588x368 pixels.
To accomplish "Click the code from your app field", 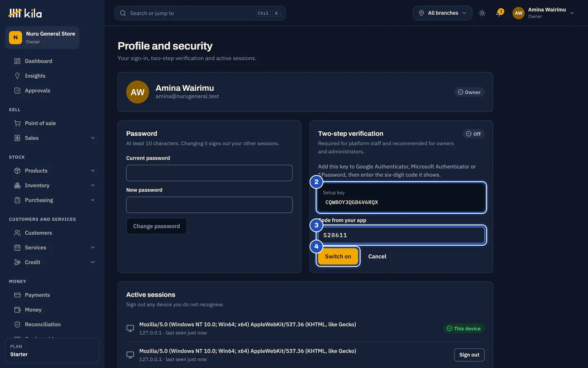I will click(x=401, y=235).
